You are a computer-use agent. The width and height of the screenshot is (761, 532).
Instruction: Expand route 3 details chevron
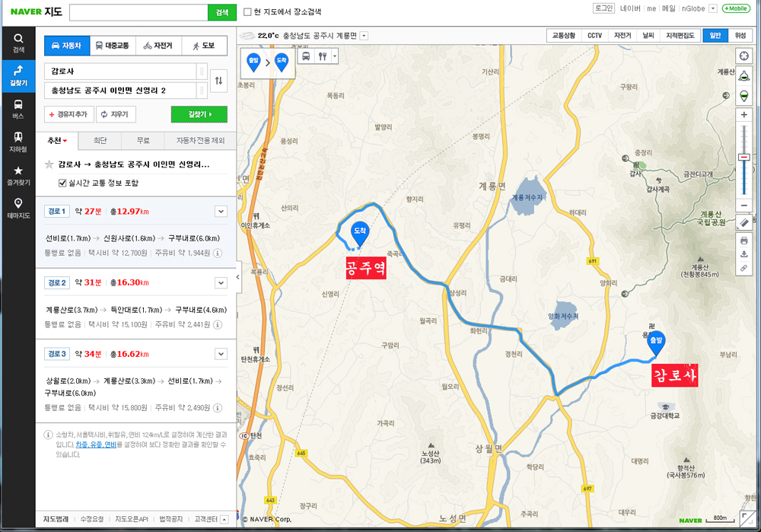coord(221,354)
